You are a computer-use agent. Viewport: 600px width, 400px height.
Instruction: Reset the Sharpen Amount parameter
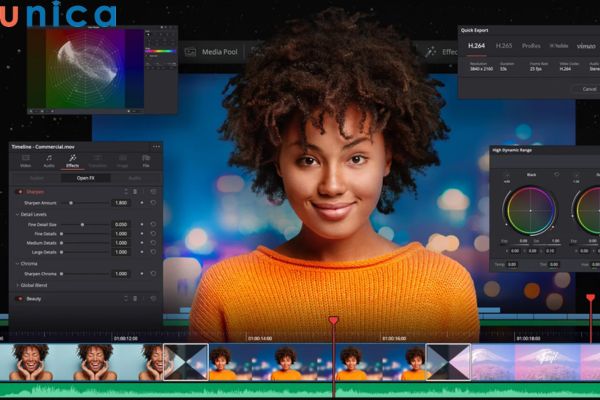tap(153, 202)
